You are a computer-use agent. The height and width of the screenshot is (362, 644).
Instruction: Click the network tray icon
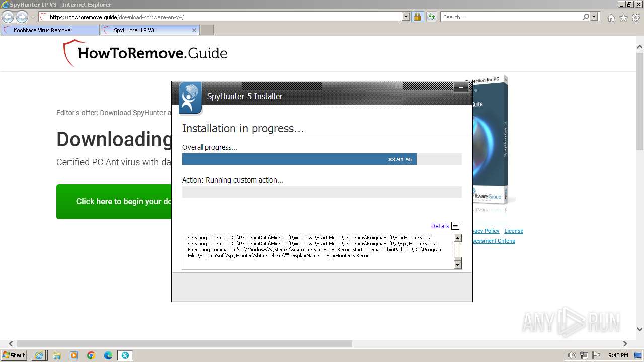(584, 355)
